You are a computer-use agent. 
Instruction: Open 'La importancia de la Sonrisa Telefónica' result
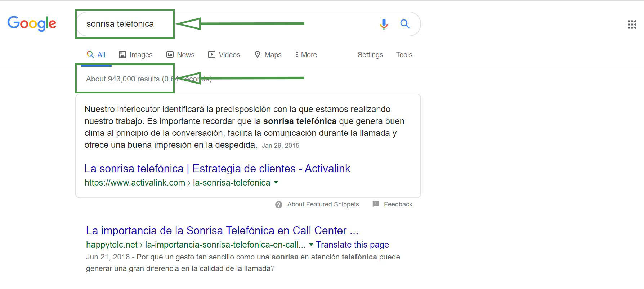tap(222, 231)
